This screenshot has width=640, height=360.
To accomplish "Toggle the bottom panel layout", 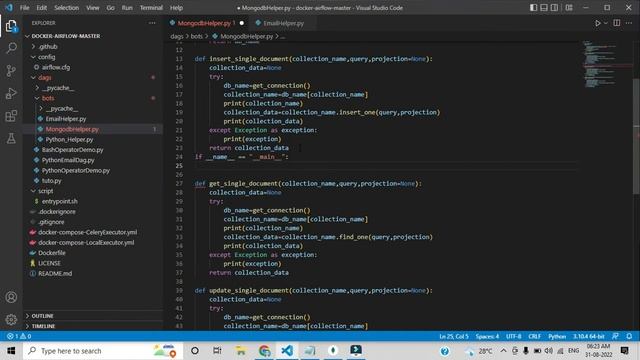I will tap(544, 8).
